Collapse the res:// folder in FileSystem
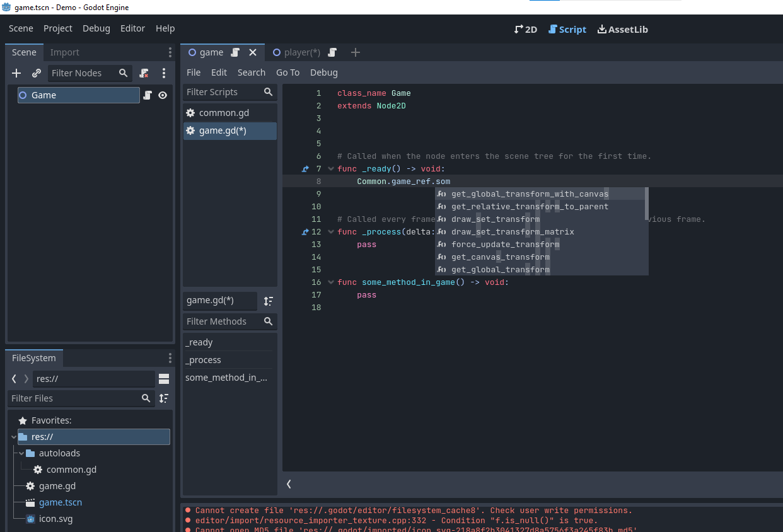 13,436
